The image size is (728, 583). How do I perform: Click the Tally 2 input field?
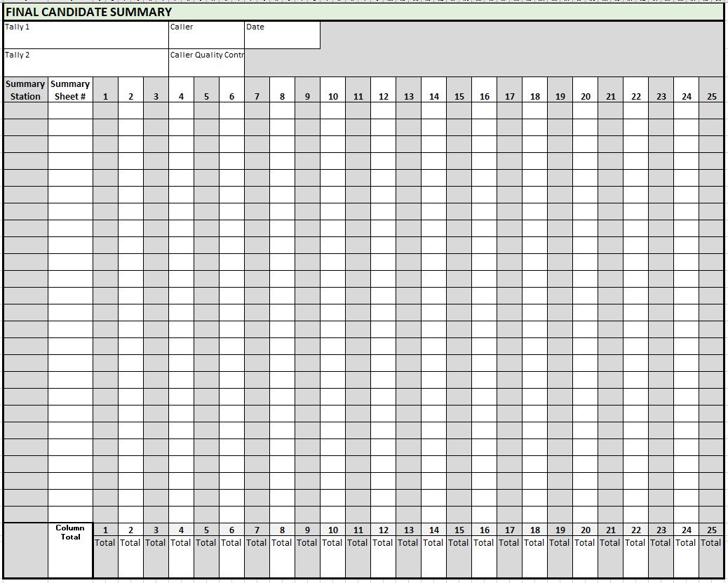tap(84, 62)
